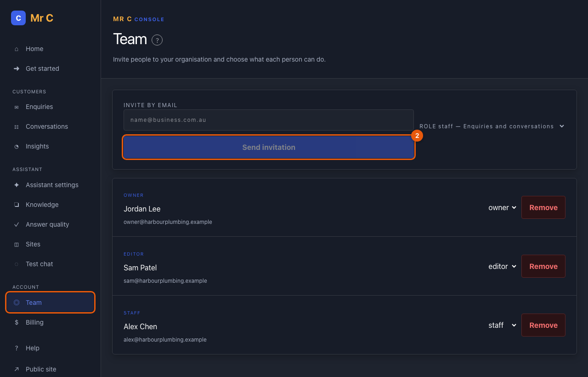Navigate to Billing in the sidebar
This screenshot has height=377, width=588.
tap(51, 322)
